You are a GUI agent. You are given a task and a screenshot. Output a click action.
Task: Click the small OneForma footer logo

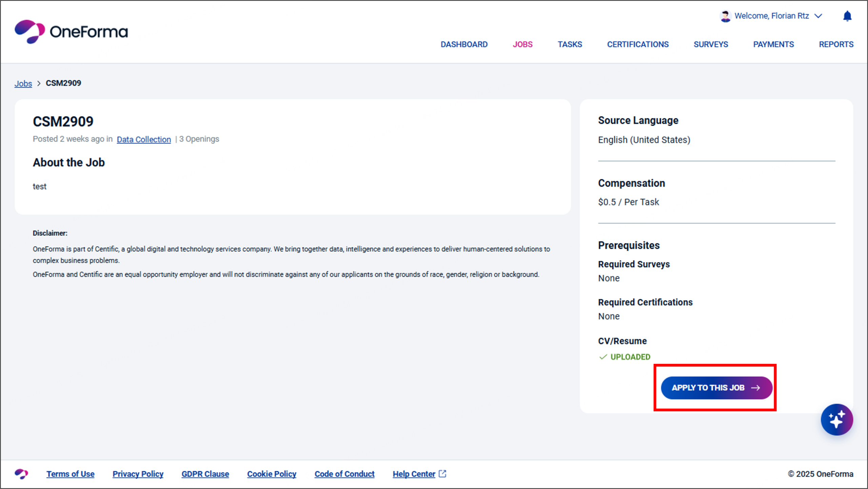[21, 474]
